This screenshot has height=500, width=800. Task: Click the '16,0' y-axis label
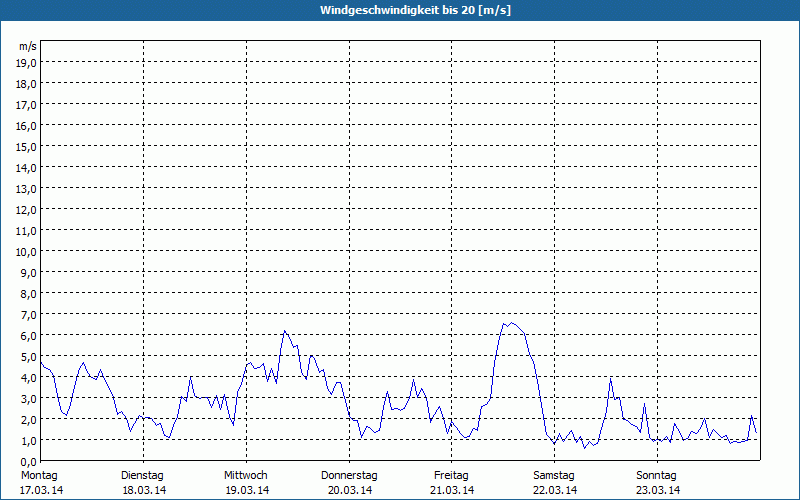pyautogui.click(x=26, y=126)
